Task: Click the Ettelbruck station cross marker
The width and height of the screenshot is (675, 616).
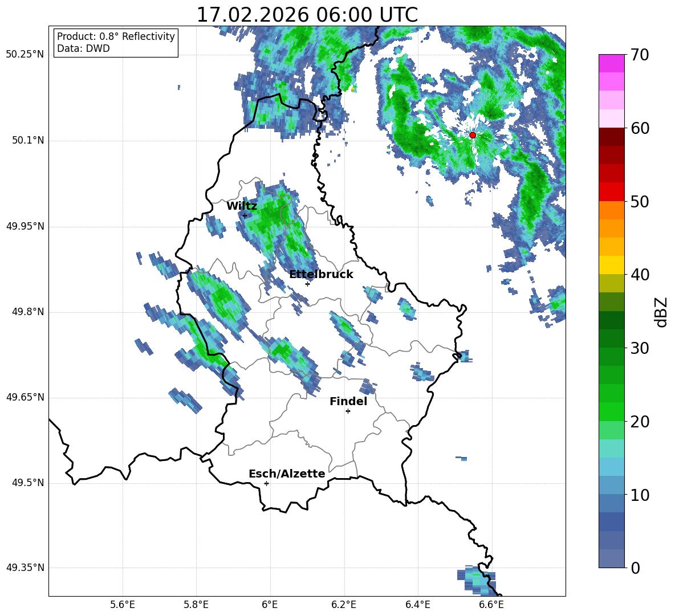Action: (x=307, y=284)
